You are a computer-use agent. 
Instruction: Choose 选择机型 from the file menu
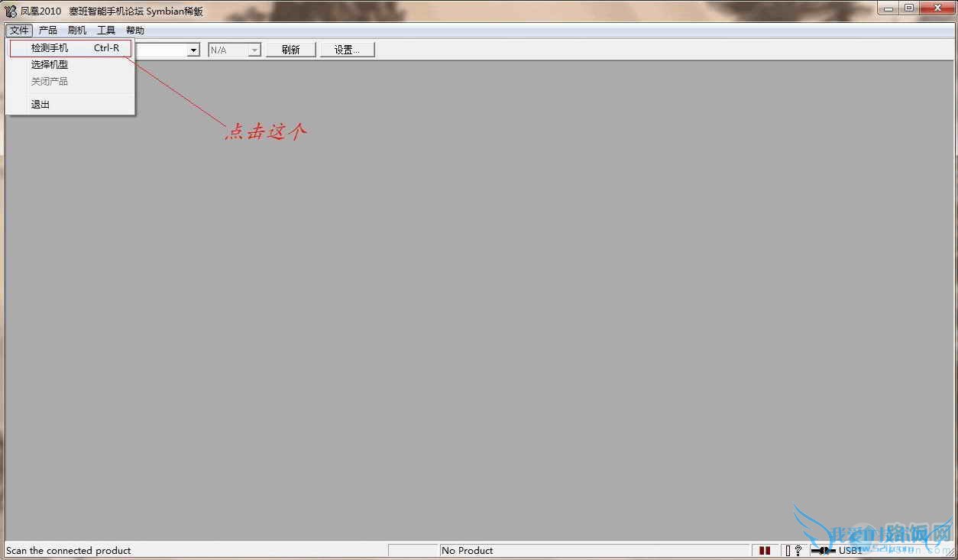70,65
